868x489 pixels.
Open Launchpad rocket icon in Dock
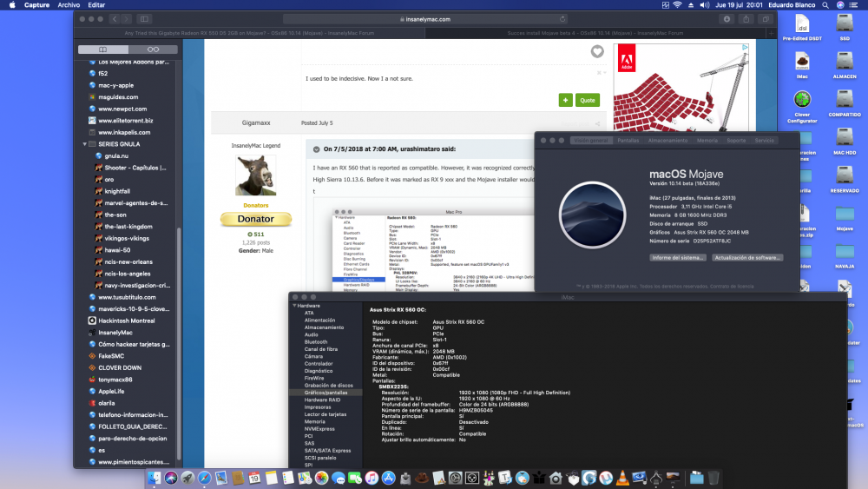[187, 478]
